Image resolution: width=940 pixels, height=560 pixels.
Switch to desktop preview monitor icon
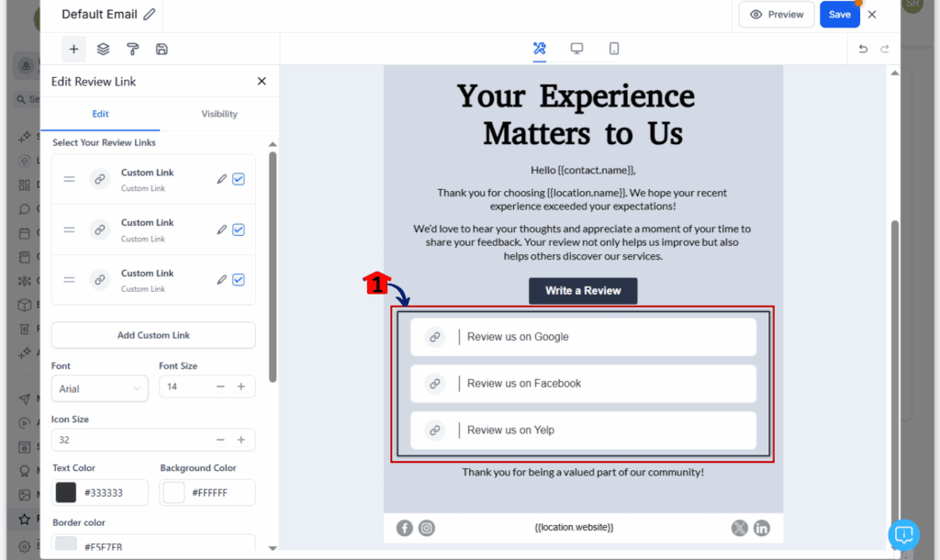(576, 49)
